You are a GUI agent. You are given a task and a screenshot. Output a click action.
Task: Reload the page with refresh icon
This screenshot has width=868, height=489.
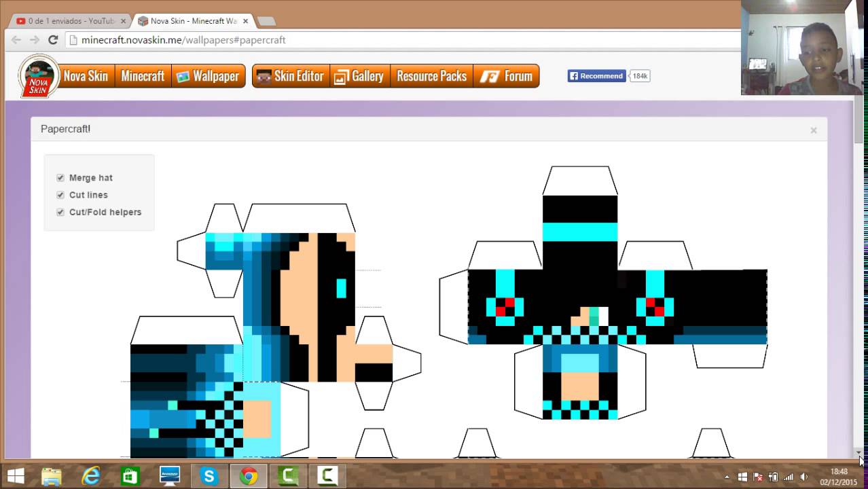click(x=53, y=40)
